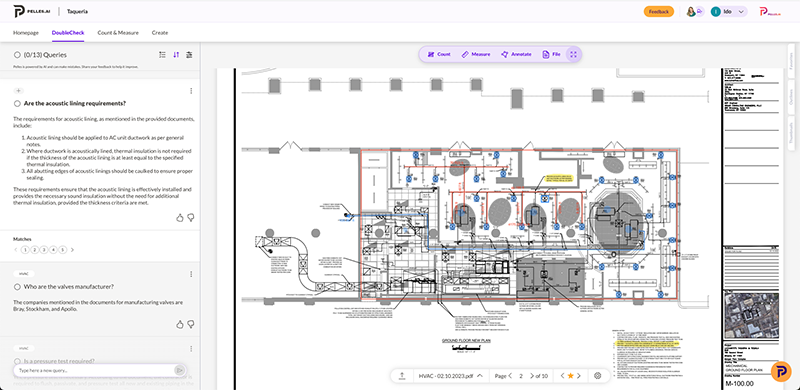800x390 pixels.
Task: Select the Count tool in the toolbar
Action: (439, 54)
